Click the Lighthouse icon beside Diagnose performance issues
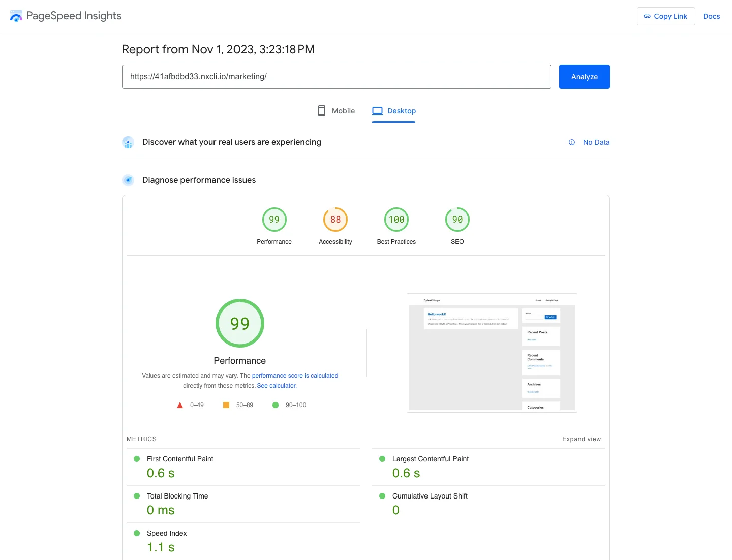Screen dimensions: 732x560 (x=128, y=180)
